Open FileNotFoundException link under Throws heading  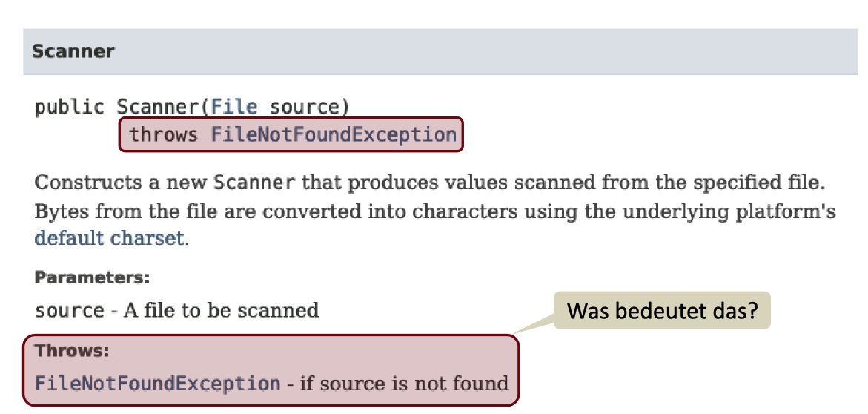tap(157, 384)
